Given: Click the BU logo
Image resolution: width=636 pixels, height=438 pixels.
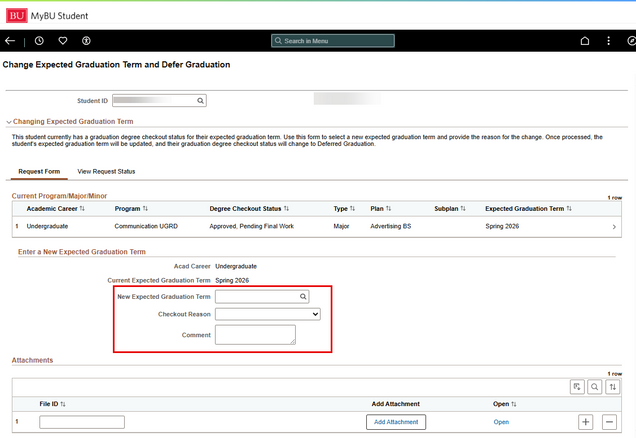Looking at the screenshot, I should point(17,15).
